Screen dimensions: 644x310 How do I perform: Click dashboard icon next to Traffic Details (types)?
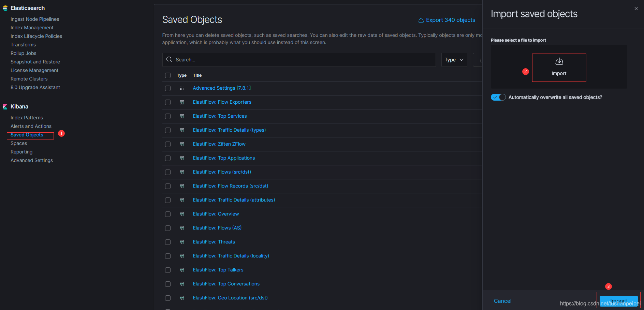click(x=182, y=130)
